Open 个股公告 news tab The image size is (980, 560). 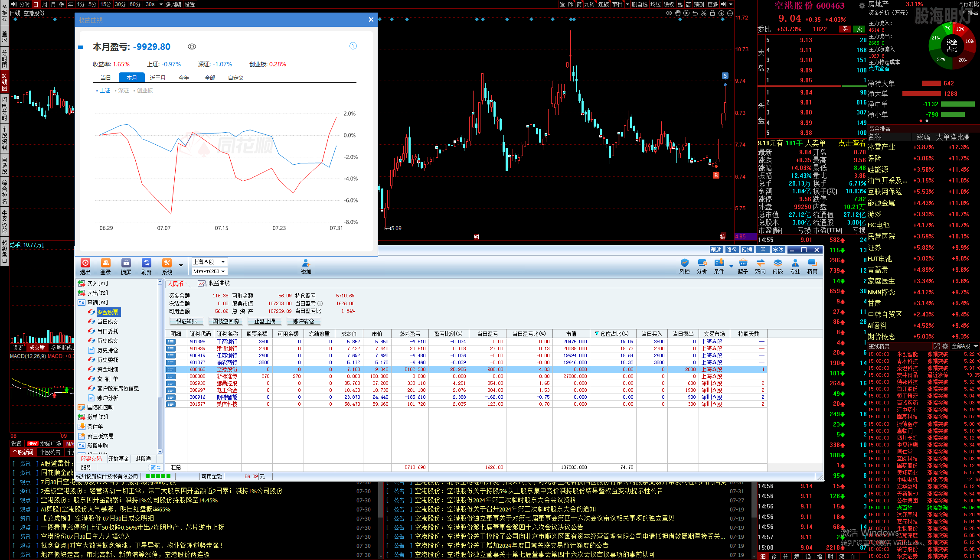[x=50, y=452]
